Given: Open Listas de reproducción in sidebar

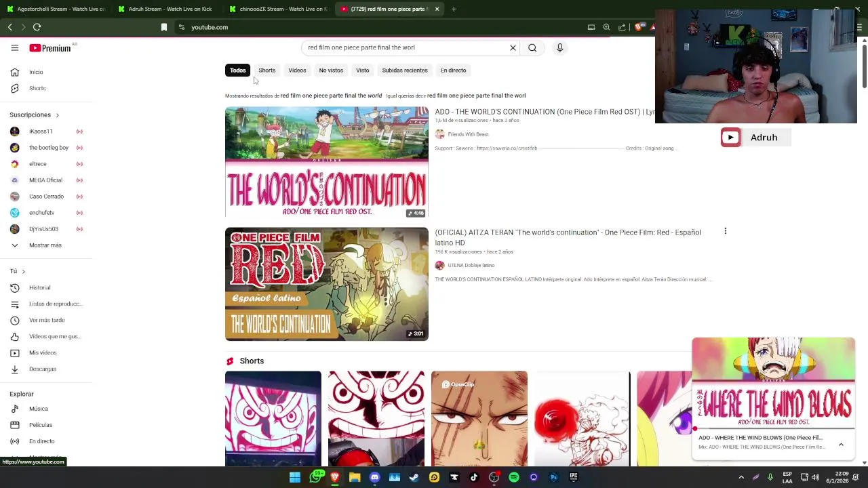Looking at the screenshot, I should (47, 304).
